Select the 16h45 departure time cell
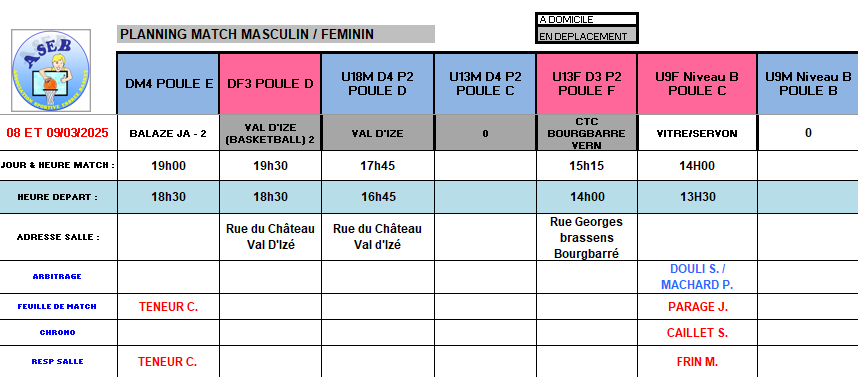858x377 pixels. coord(378,197)
